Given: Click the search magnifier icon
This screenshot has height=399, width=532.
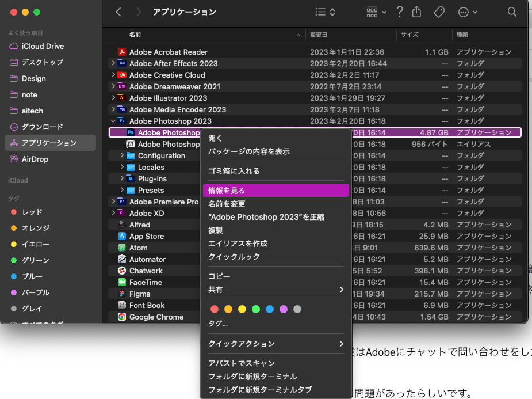Looking at the screenshot, I should point(512,12).
